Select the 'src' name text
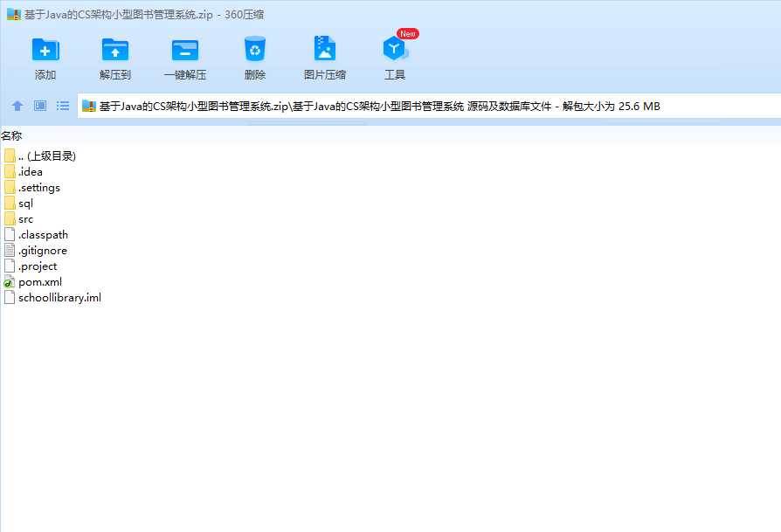This screenshot has width=781, height=532. [25, 219]
